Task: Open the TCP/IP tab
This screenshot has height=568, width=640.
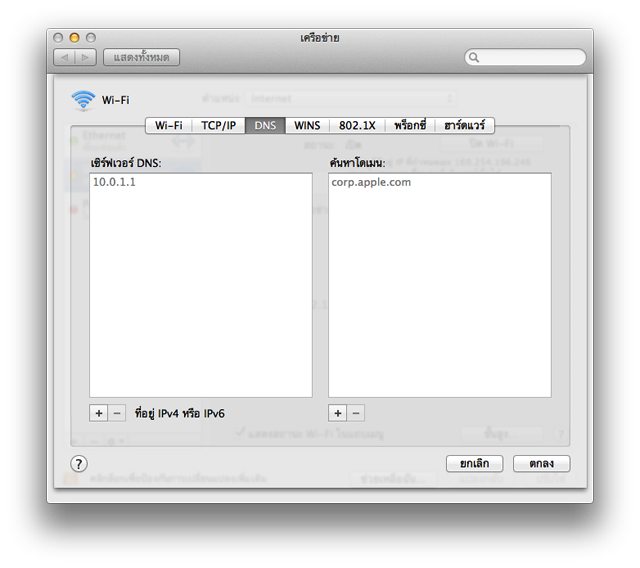Action: [x=219, y=126]
